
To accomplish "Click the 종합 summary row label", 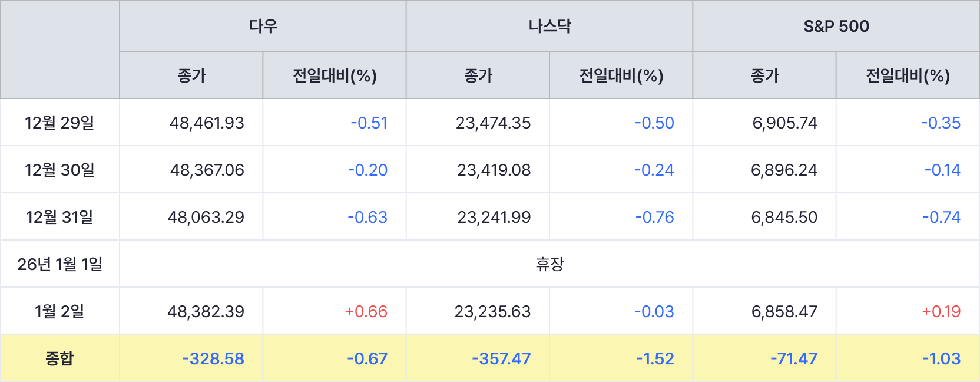I will (x=59, y=358).
